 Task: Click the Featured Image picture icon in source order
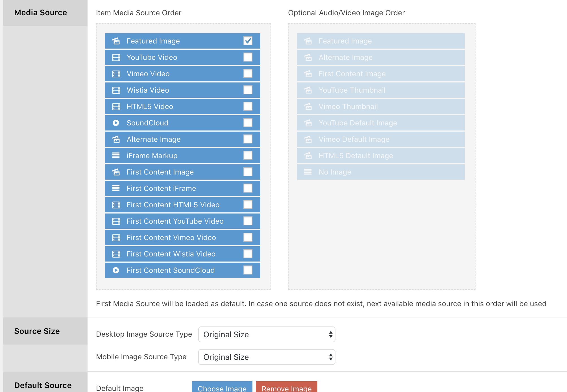click(116, 41)
